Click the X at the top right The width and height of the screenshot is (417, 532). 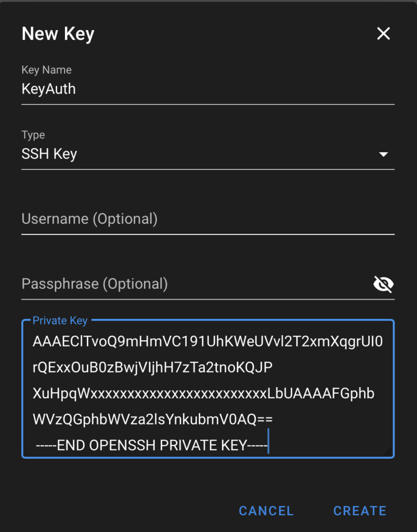[383, 33]
